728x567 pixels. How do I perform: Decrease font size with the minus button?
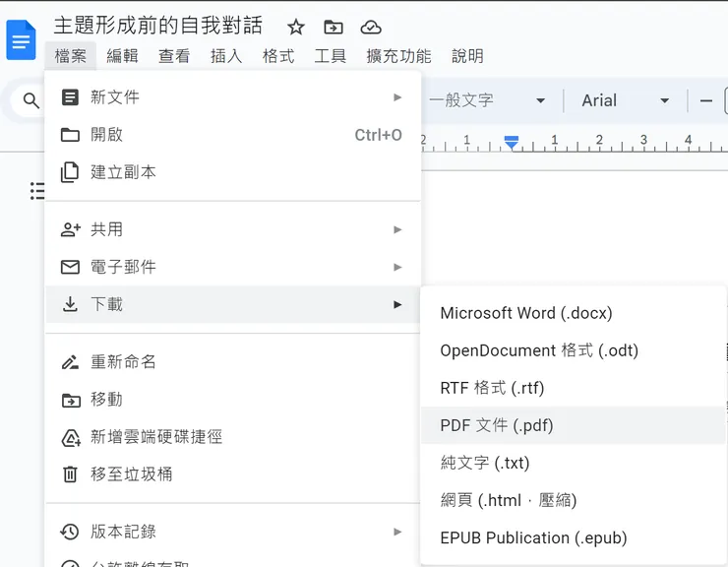(706, 100)
